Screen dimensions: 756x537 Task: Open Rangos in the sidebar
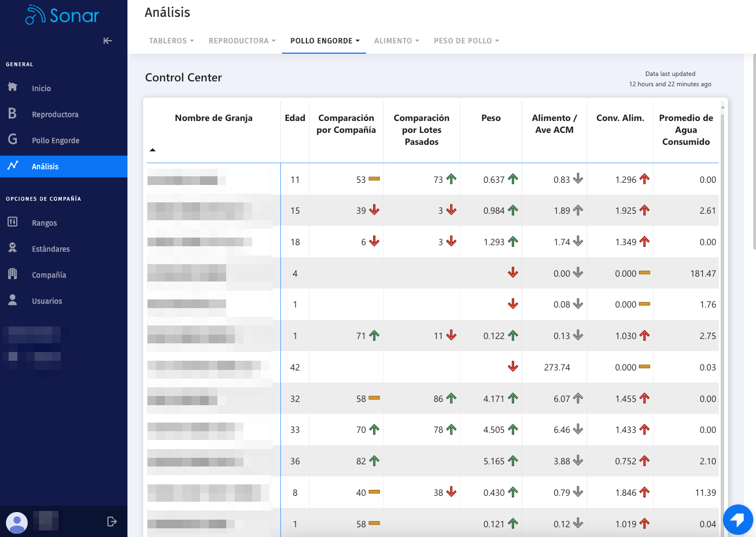coord(44,223)
